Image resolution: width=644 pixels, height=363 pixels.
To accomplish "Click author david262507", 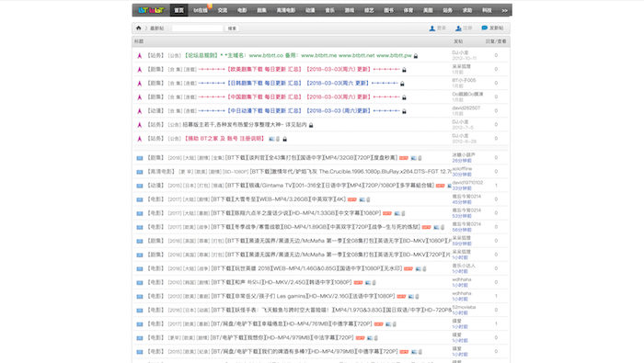I will click(x=466, y=108).
